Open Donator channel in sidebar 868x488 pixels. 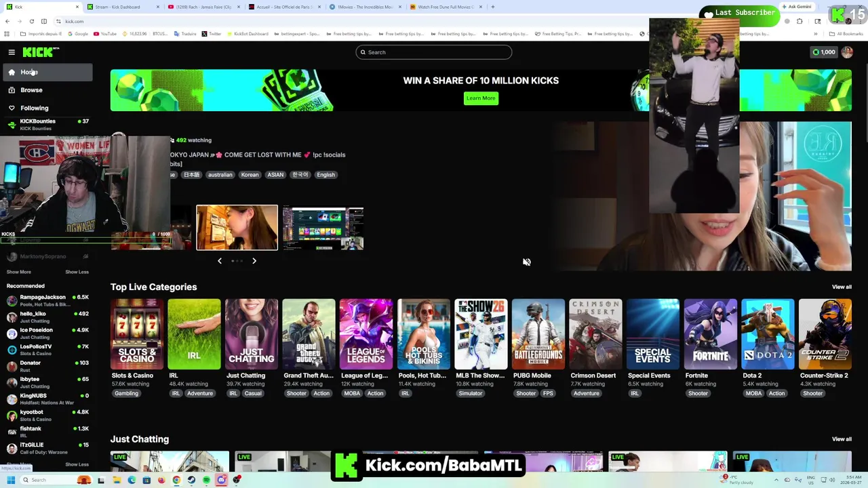(47, 366)
